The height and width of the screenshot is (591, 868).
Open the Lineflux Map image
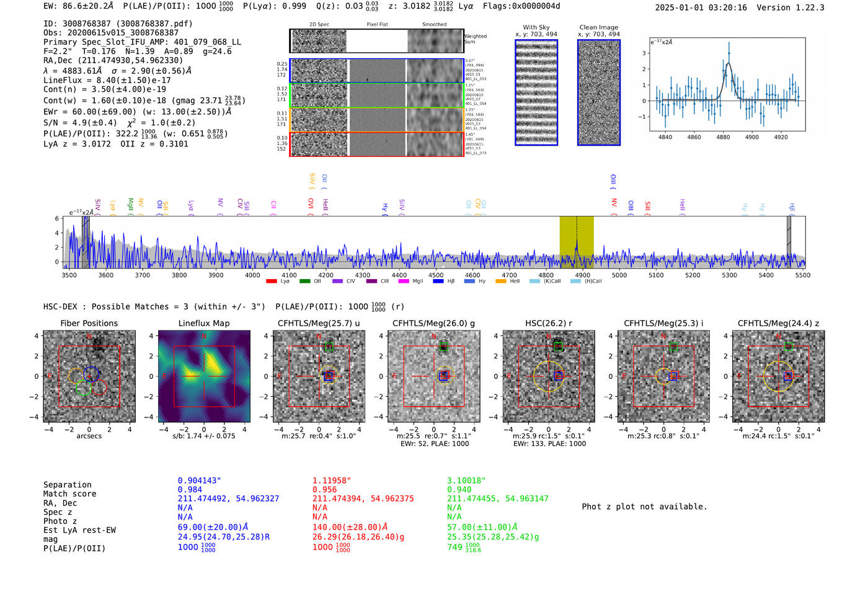(204, 376)
